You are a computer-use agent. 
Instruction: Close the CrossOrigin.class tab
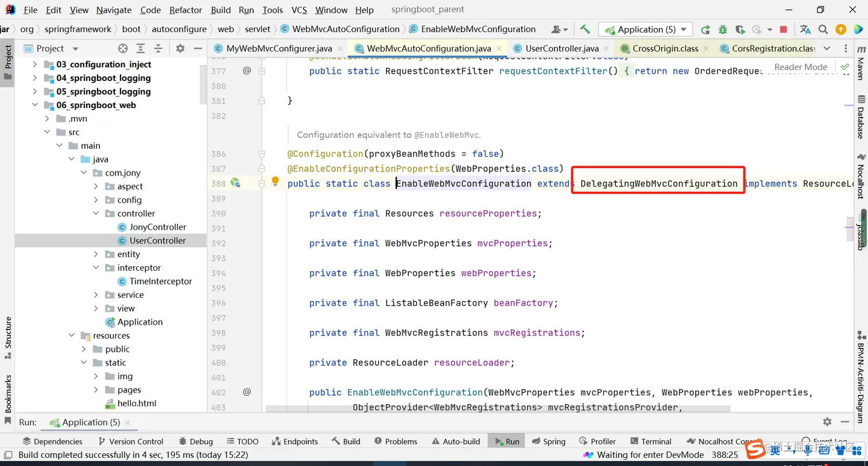pyautogui.click(x=706, y=48)
